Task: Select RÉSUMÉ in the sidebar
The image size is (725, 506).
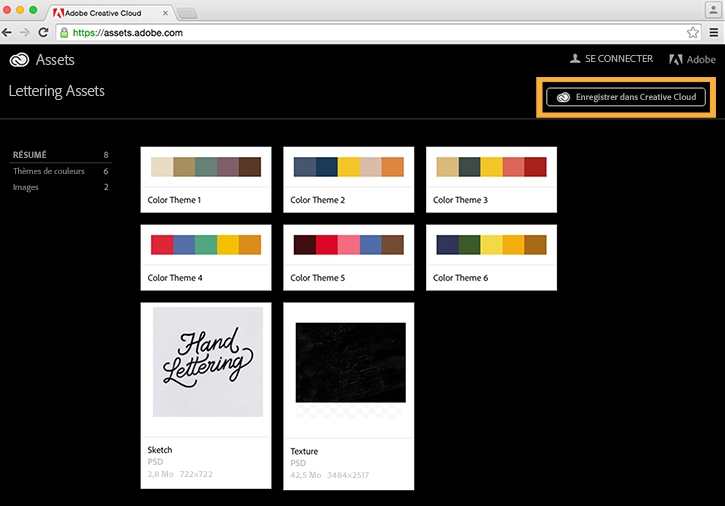Action: 61,155
